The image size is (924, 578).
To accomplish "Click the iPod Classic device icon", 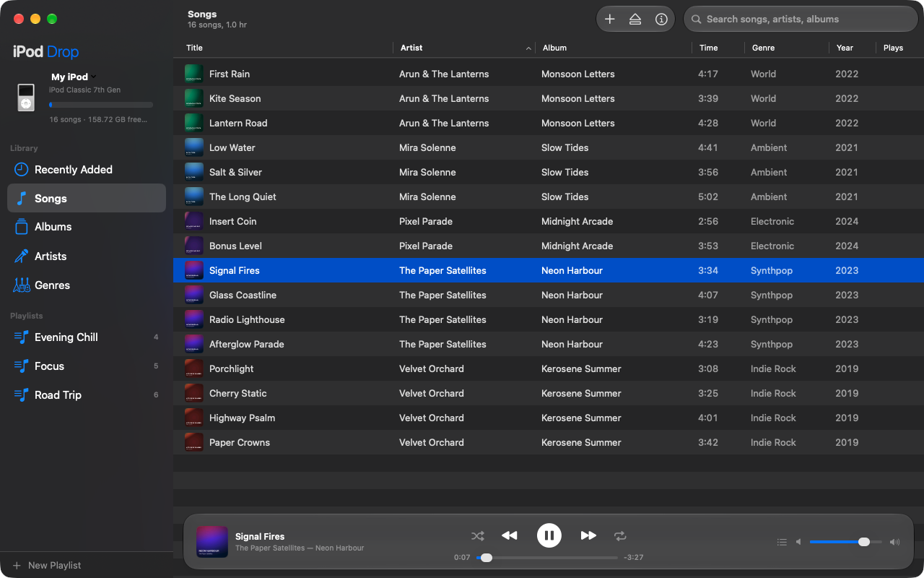I will 26,98.
